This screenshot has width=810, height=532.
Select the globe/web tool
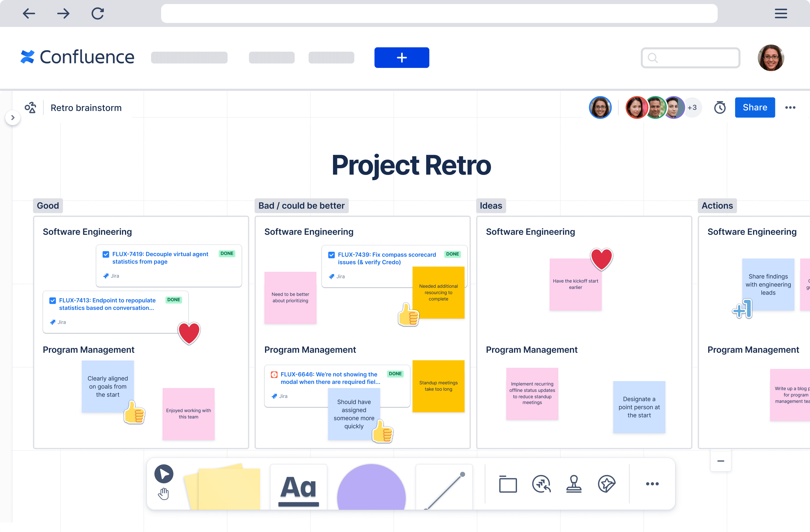click(x=542, y=484)
